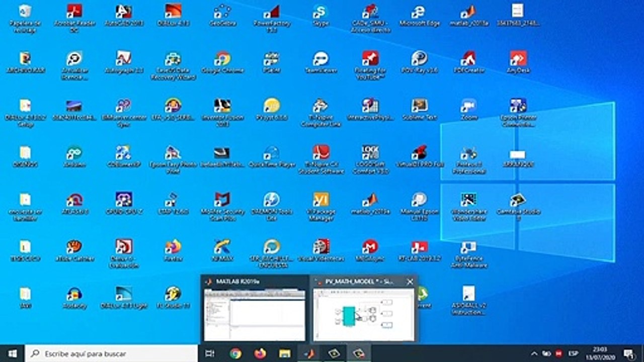Viewport: 644px width, 362px height.
Task: Select the AutoCAD desktop shortcut
Action: pyautogui.click(x=123, y=15)
